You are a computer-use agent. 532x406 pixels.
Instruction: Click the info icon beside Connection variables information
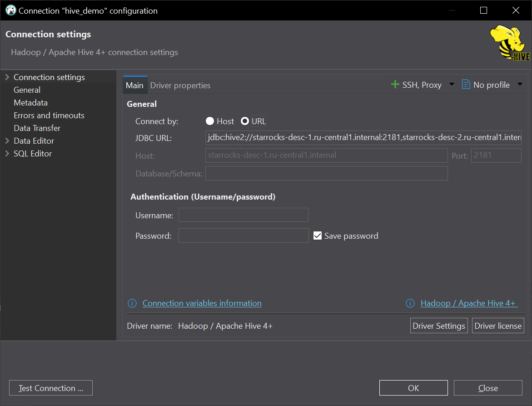click(132, 303)
